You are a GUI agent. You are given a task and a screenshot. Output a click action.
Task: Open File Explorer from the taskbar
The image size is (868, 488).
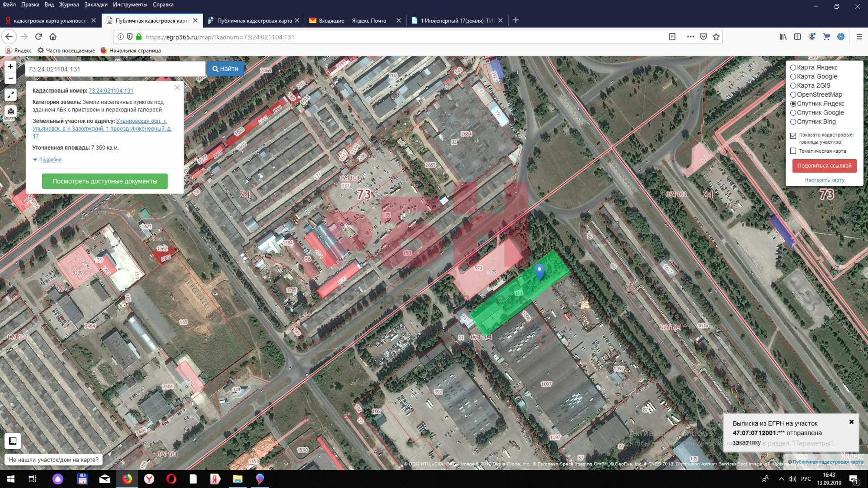coord(237,479)
